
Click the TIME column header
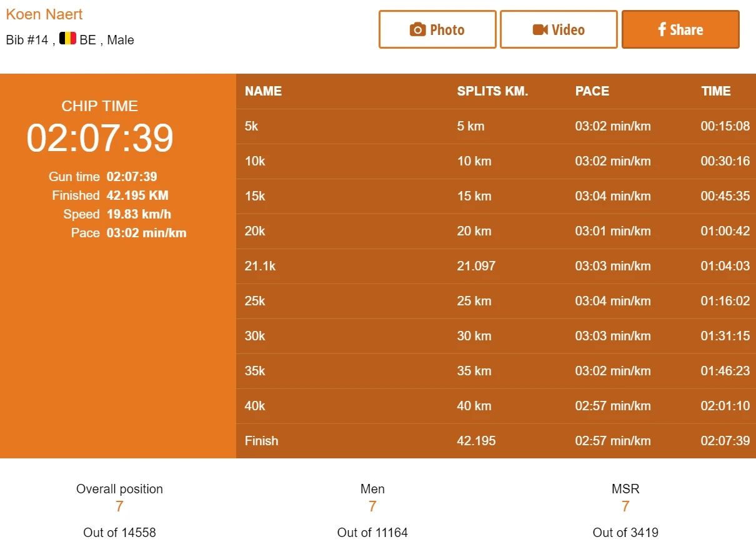pyautogui.click(x=715, y=91)
